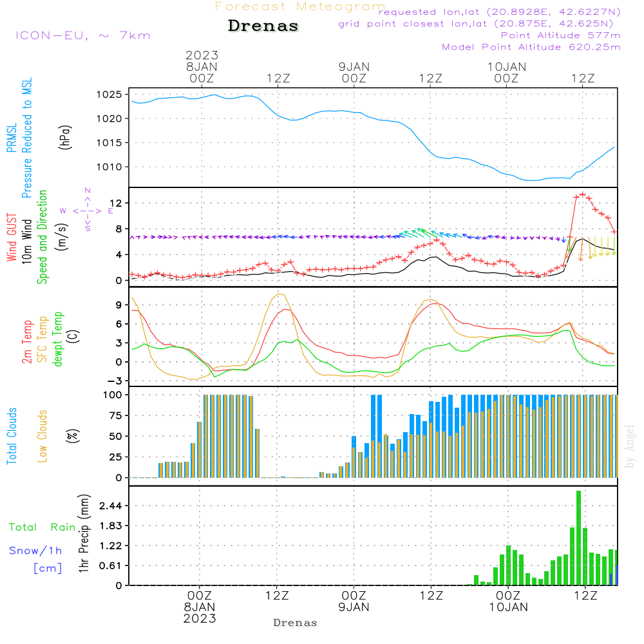Click the 'PRMSL' axis label
The image size is (644, 644).
[x=12, y=138]
